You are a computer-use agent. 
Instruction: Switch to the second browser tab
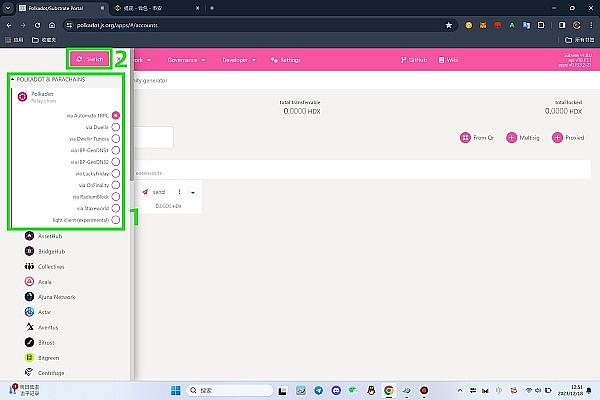pyautogui.click(x=157, y=8)
